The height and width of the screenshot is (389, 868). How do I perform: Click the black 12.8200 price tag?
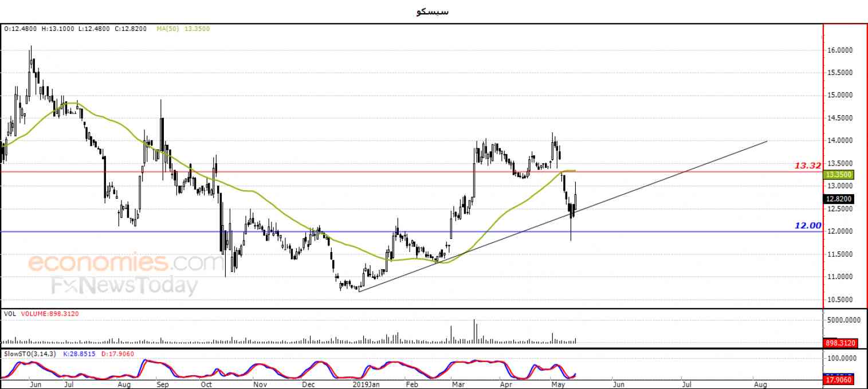[x=839, y=199]
